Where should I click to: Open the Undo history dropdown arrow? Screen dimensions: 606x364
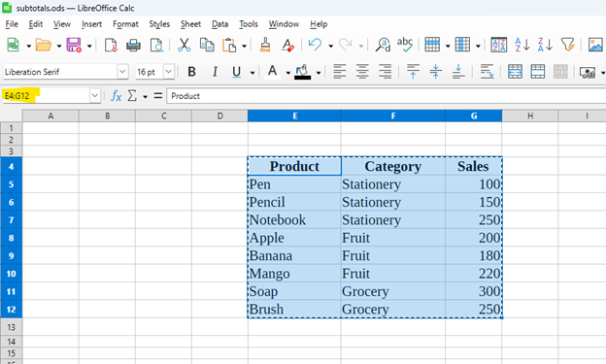pyautogui.click(x=331, y=46)
